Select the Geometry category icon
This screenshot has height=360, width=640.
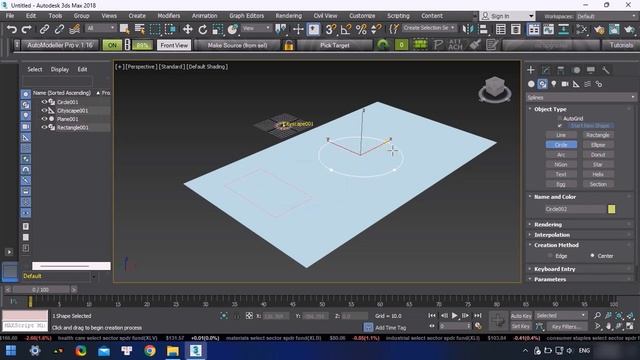531,84
